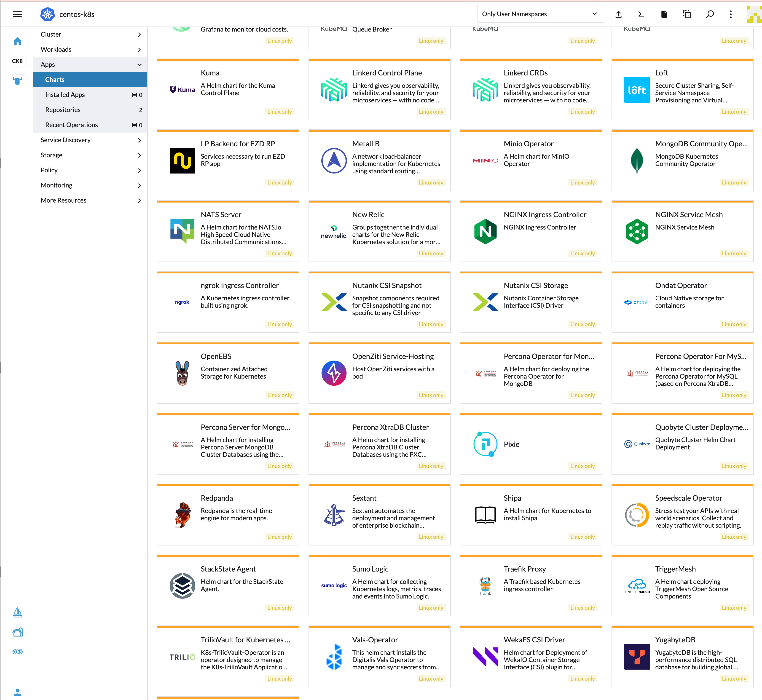The width and height of the screenshot is (762, 700).
Task: Click the Loft chart logo
Action: pos(637,90)
